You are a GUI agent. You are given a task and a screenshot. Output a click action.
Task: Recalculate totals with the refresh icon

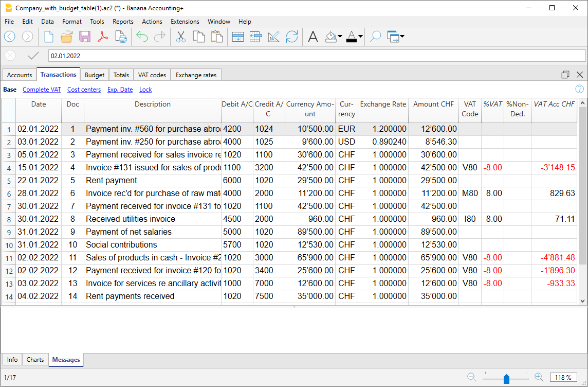tap(292, 37)
